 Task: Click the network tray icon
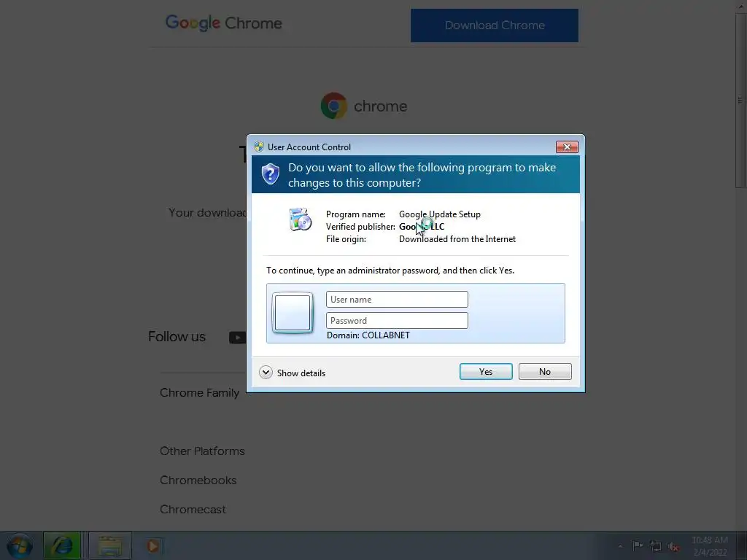pos(656,546)
